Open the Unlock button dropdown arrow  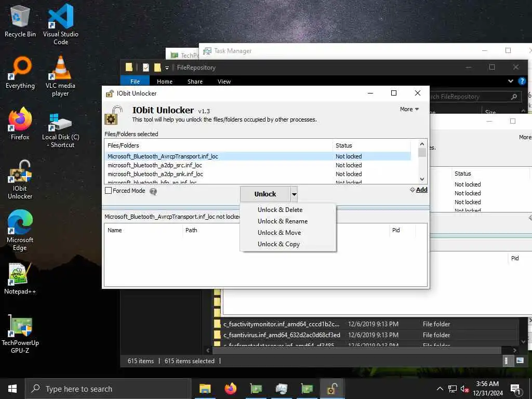click(x=294, y=194)
